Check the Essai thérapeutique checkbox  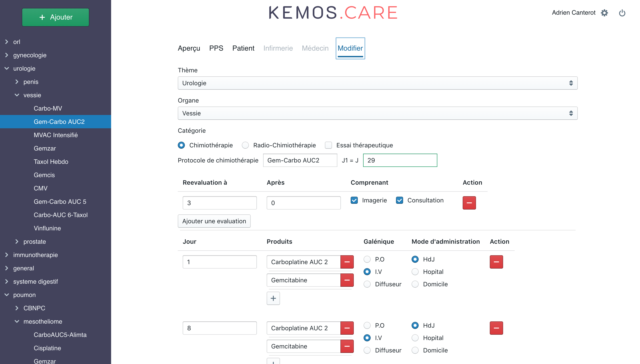click(x=328, y=145)
